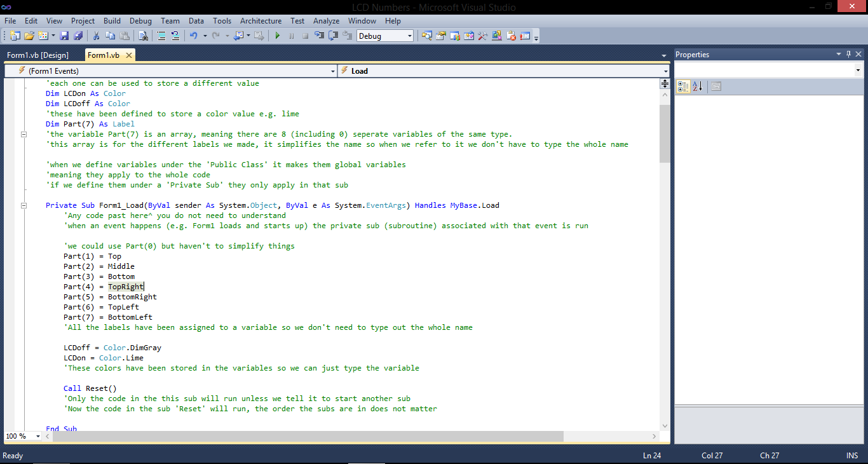The height and width of the screenshot is (464, 868).
Task: Click the horizontal scrollbar thumb in editor
Action: pos(308,436)
